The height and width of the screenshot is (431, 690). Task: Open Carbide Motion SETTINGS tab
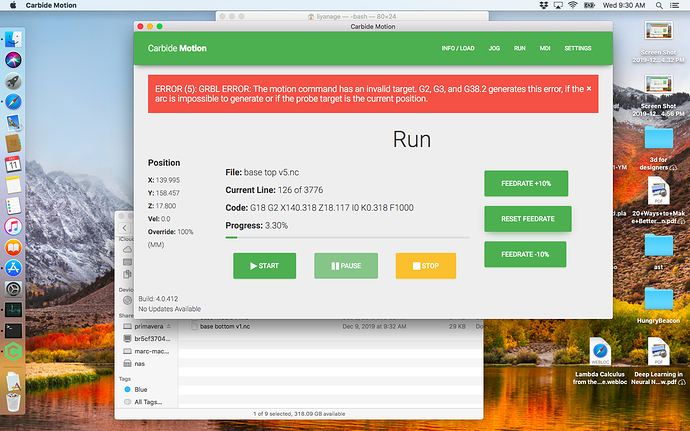tap(578, 48)
